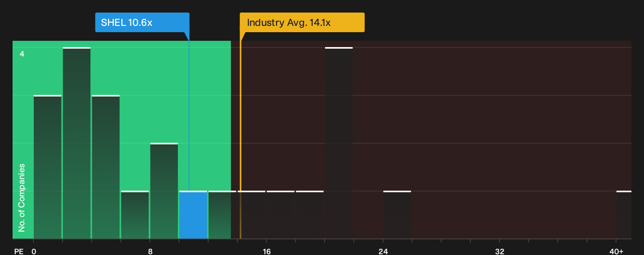Click the 'PE' axis label

point(19,251)
